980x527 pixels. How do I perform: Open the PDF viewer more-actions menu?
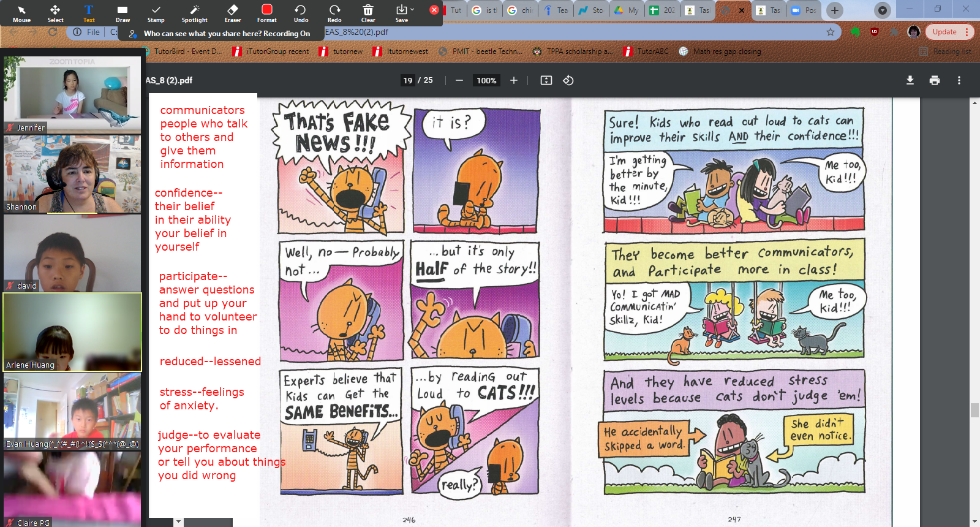tap(959, 80)
